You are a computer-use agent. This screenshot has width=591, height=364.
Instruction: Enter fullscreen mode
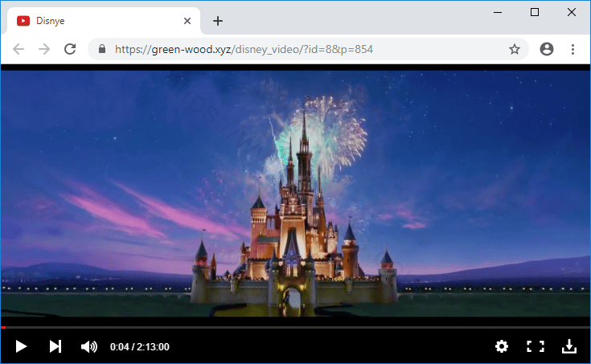[x=535, y=346]
